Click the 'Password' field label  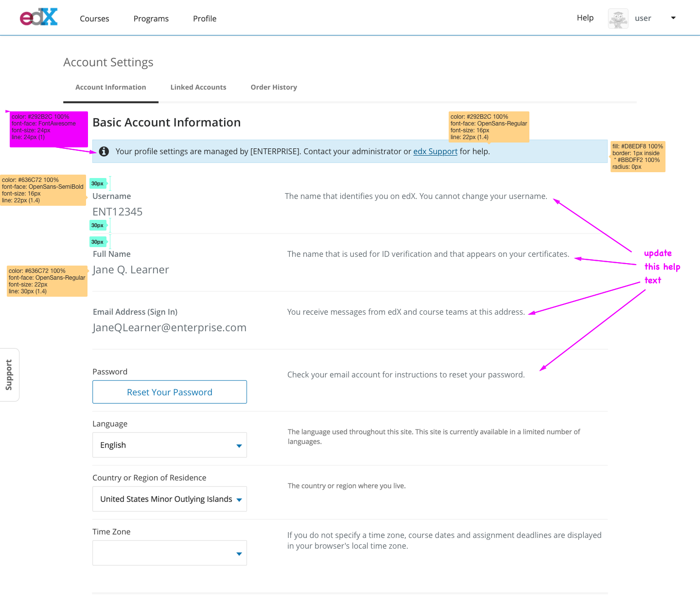pos(110,372)
